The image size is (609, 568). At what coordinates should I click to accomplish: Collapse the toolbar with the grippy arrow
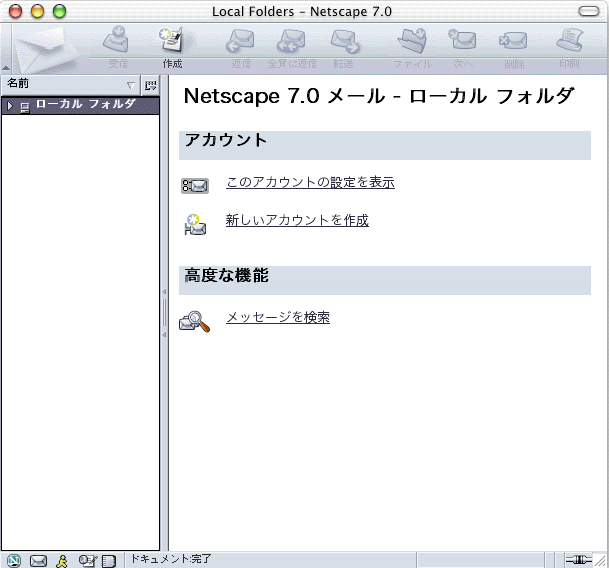pos(6,68)
